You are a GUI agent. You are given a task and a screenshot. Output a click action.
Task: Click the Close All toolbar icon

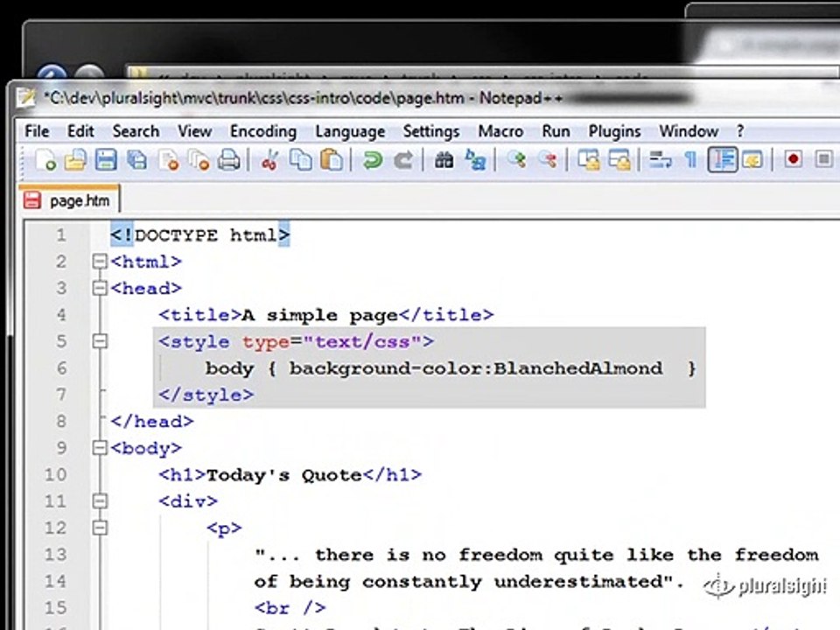pos(199,159)
